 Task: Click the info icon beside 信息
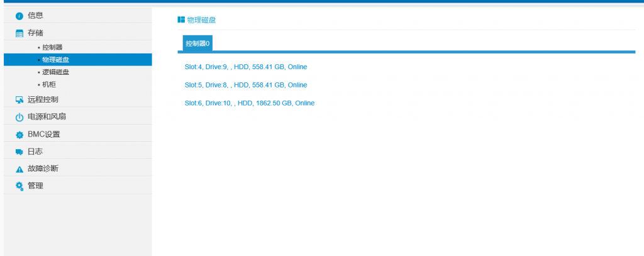tap(19, 16)
